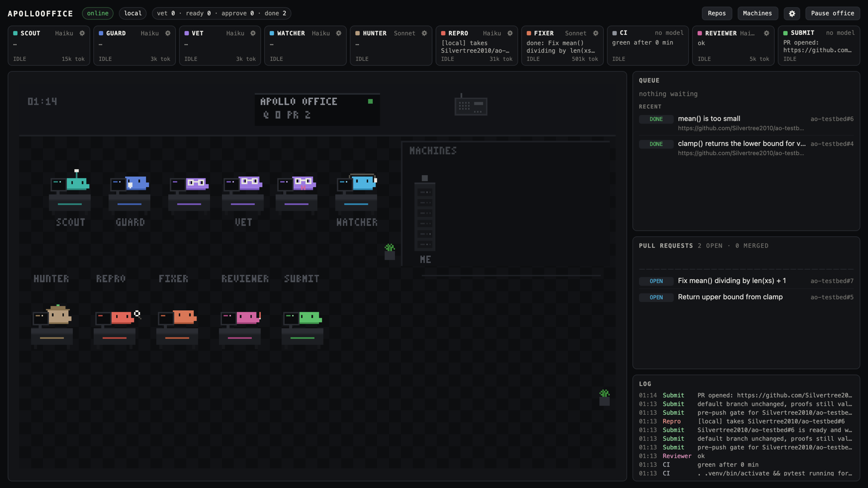Viewport: 868px width, 488px height.
Task: Click the 'green after 0 min' CI log entry
Action: [746, 465]
